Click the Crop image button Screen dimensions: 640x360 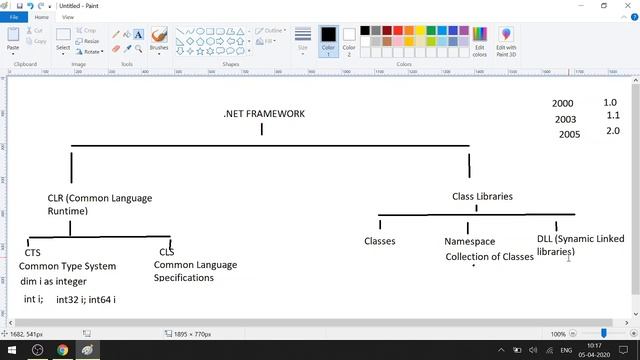(x=86, y=31)
